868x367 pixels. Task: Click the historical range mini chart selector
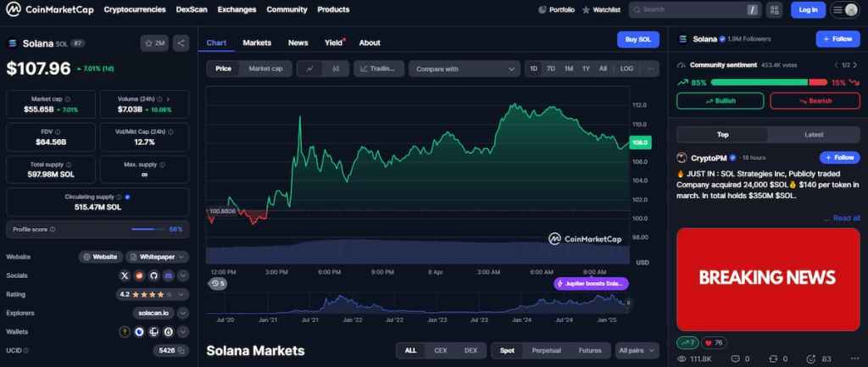418,304
